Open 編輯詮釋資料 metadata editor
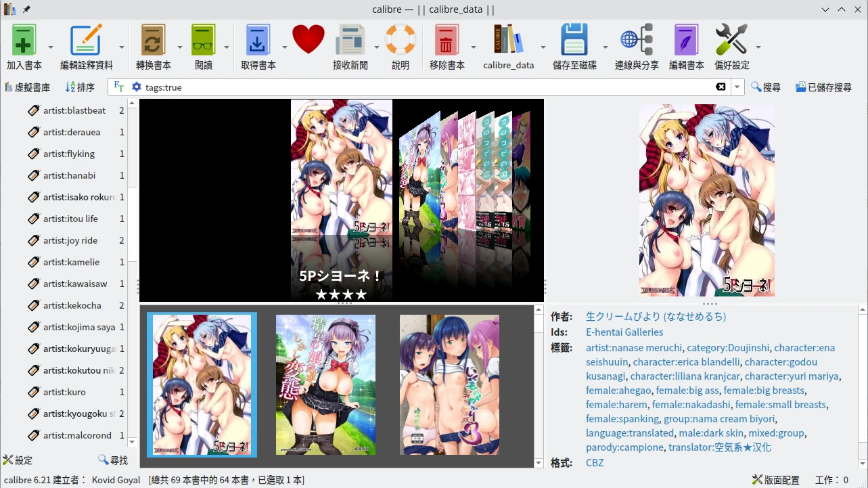The image size is (868, 488). click(x=86, y=40)
